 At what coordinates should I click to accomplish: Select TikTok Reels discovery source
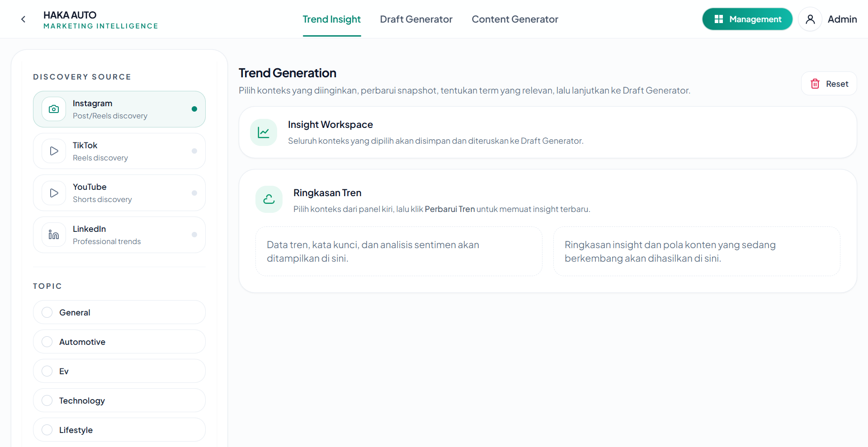tap(119, 151)
